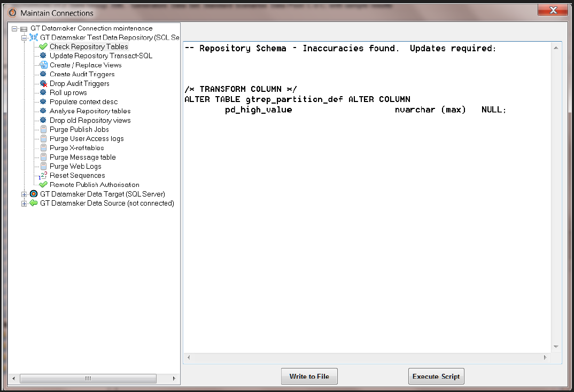Viewport: 574px width, 392px height.
Task: Collapse the GT Datamaker Connection maintenance root node
Action: pos(14,28)
